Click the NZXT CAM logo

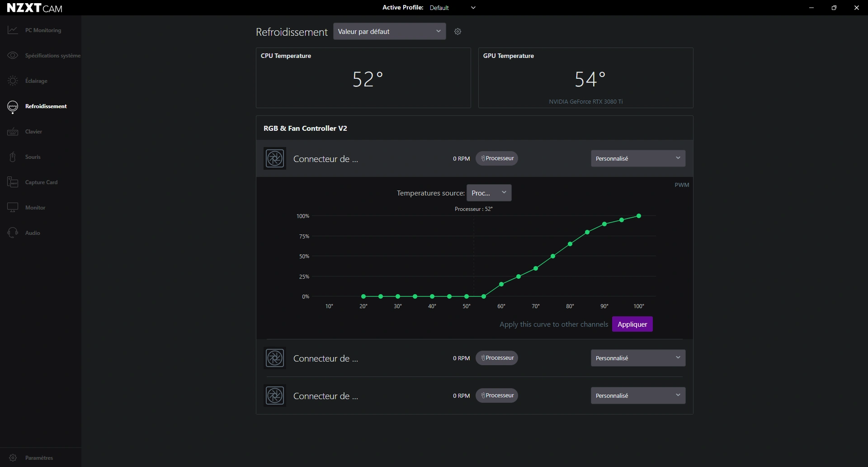point(35,8)
